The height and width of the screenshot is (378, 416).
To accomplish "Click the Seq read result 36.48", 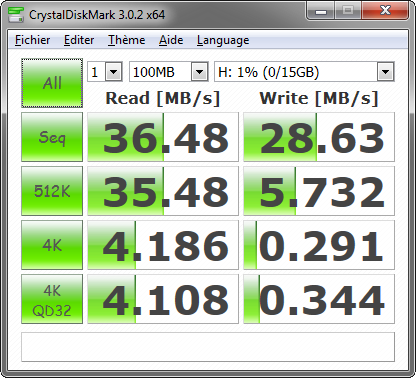I will pos(163,137).
